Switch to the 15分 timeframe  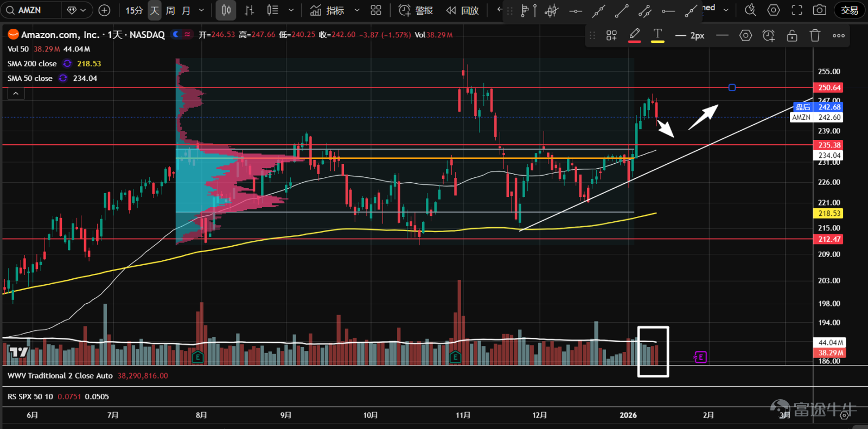[134, 10]
